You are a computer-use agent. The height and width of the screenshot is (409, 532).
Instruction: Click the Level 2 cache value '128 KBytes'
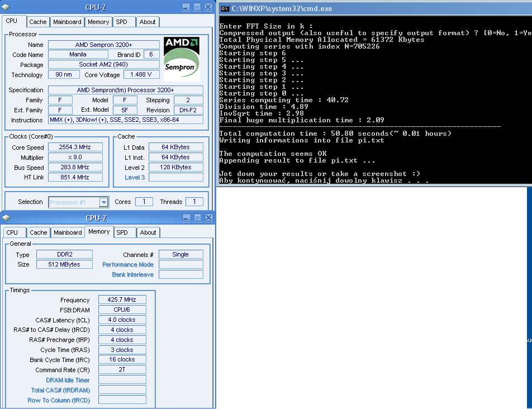point(175,167)
